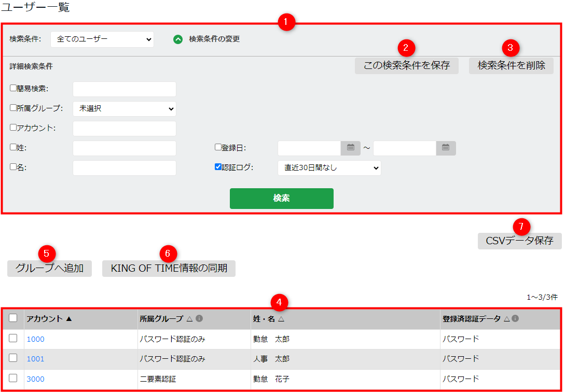Click the 検索条件の変更 toggle label
The image size is (565, 392).
[214, 39]
